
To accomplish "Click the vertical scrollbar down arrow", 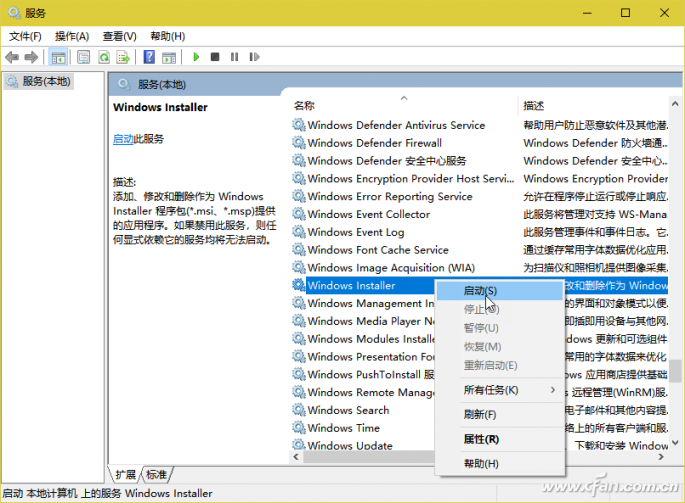I will pos(675,443).
